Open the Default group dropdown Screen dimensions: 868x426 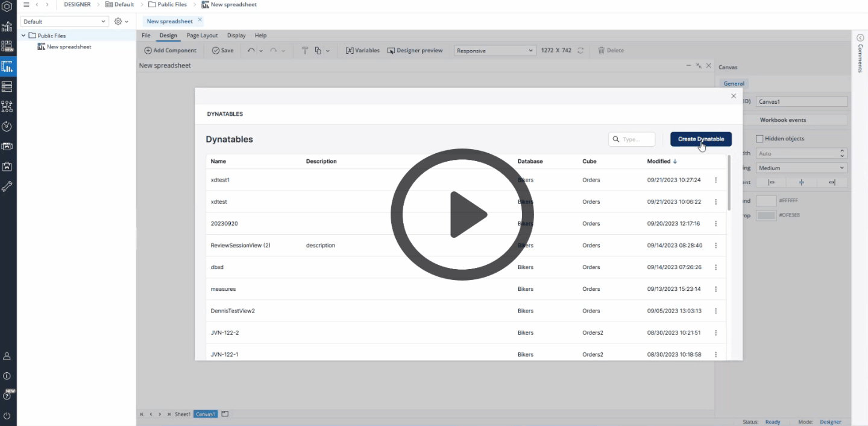[x=64, y=22]
